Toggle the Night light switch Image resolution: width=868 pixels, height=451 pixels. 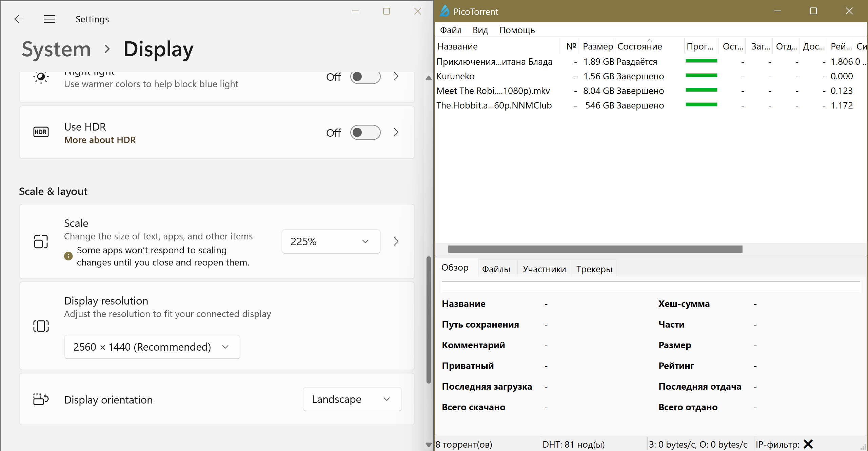click(x=365, y=77)
